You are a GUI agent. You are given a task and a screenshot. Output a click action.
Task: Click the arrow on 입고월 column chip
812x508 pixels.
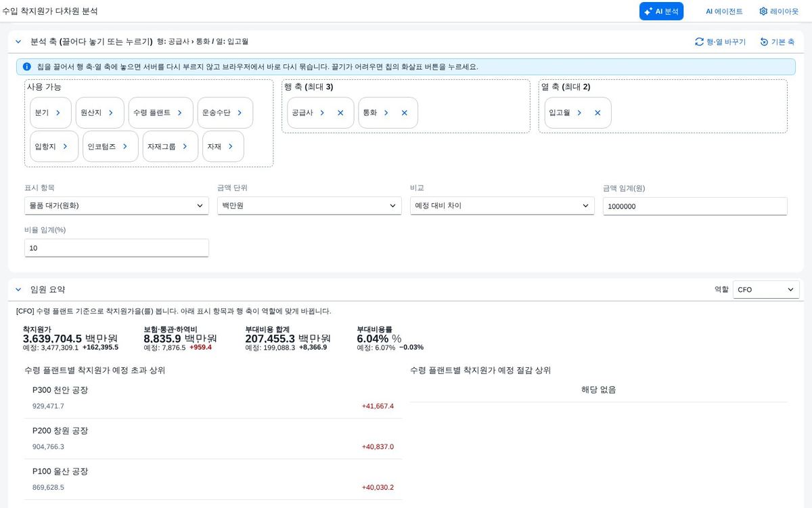(579, 113)
